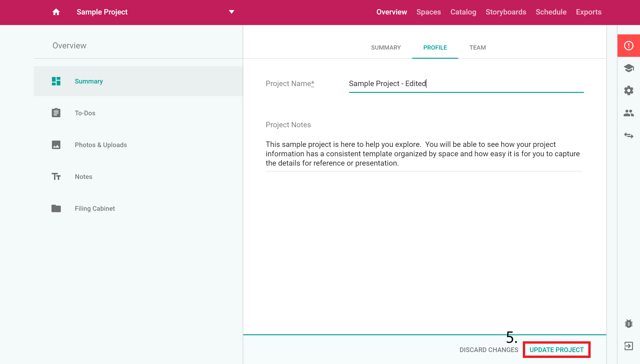The height and width of the screenshot is (364, 640).
Task: Focus the Project Name input field
Action: (466, 84)
